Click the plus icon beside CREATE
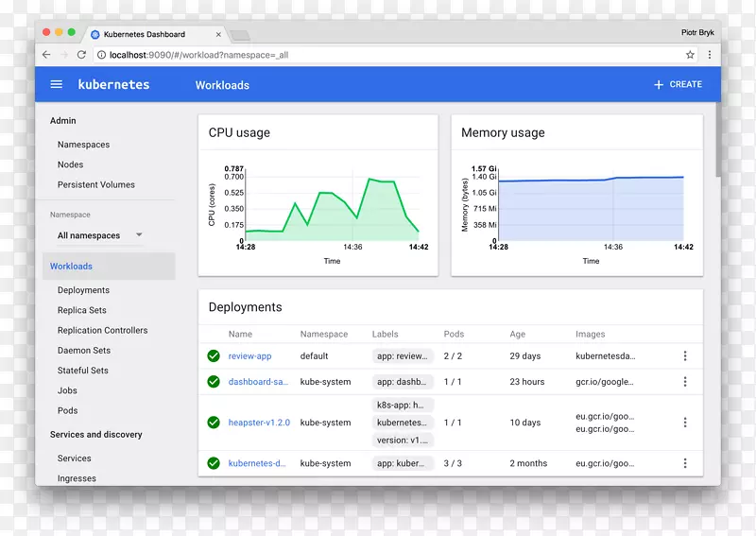756x536 pixels. pyautogui.click(x=659, y=84)
